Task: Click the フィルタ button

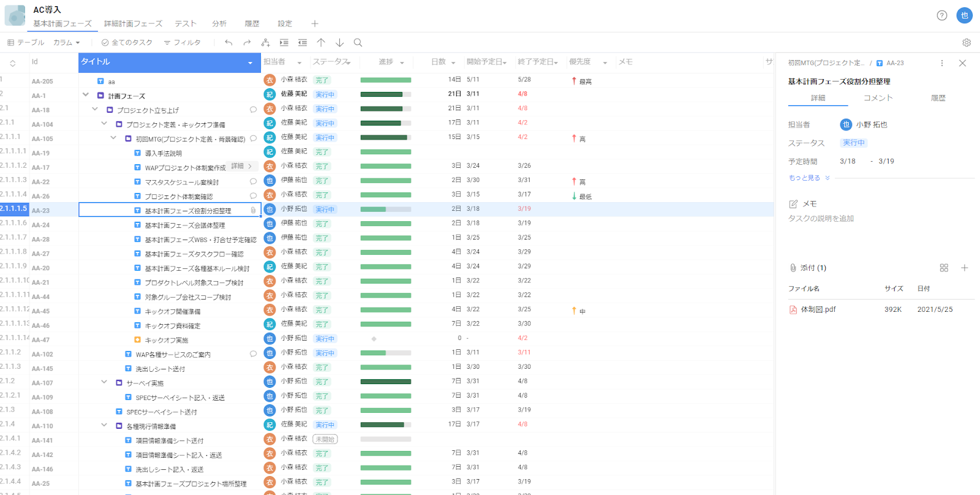Action: click(x=183, y=43)
